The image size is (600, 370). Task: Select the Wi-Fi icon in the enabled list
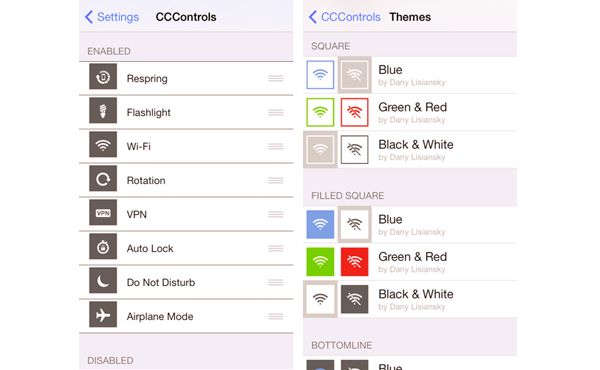coord(103,145)
